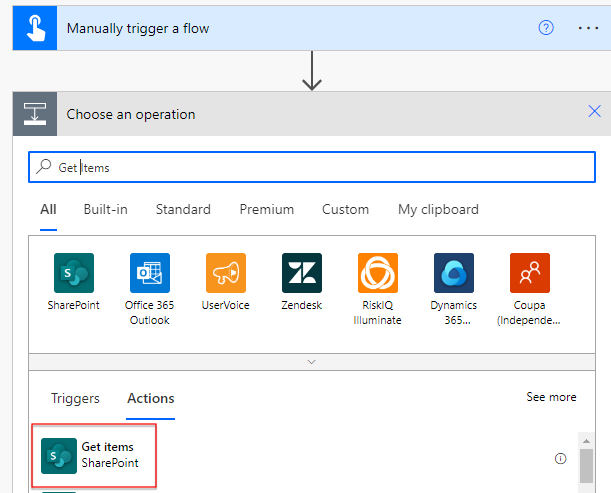Open the Custom connectors tab
611x493 pixels.
click(345, 210)
